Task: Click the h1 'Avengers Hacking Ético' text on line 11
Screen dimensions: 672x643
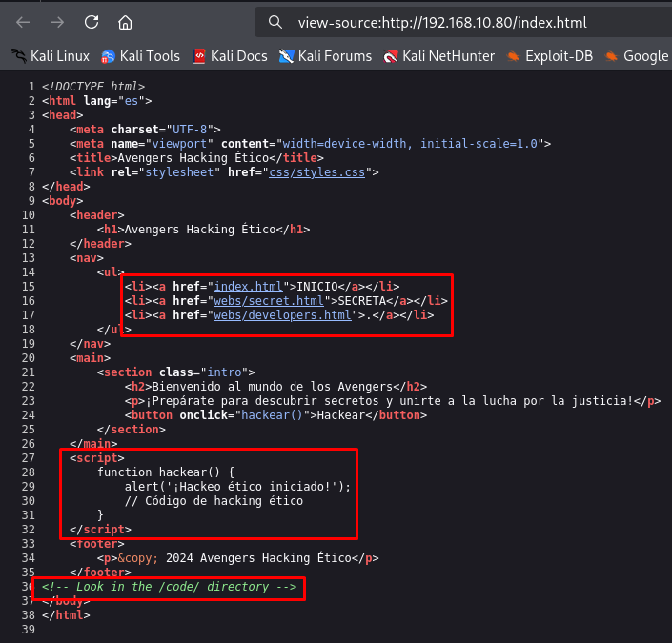Action: (200, 230)
